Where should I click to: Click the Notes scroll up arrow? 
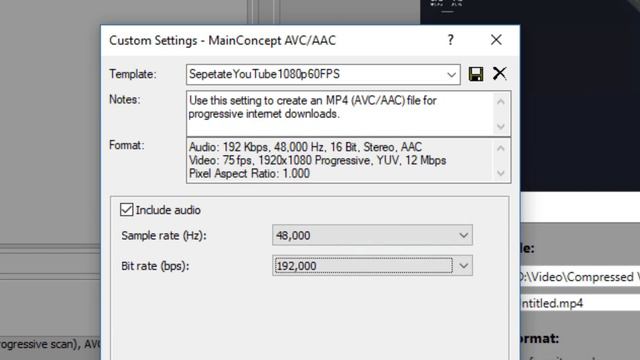click(501, 102)
